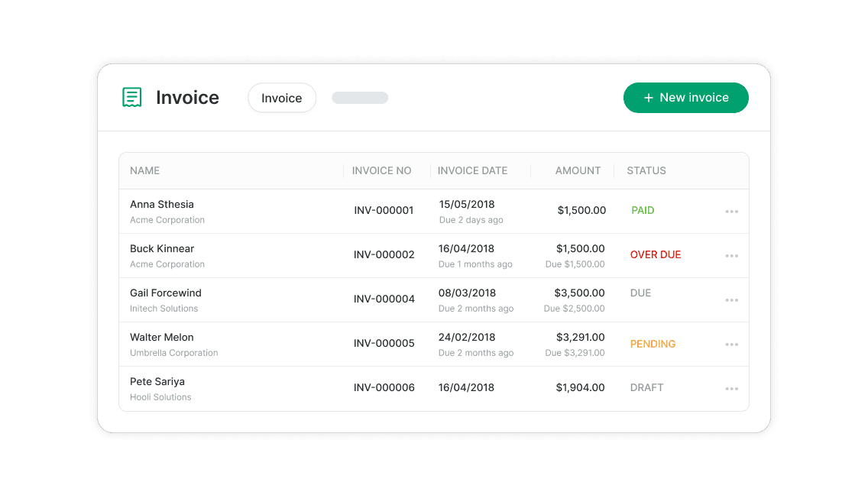Click the PENDING status label

point(653,344)
